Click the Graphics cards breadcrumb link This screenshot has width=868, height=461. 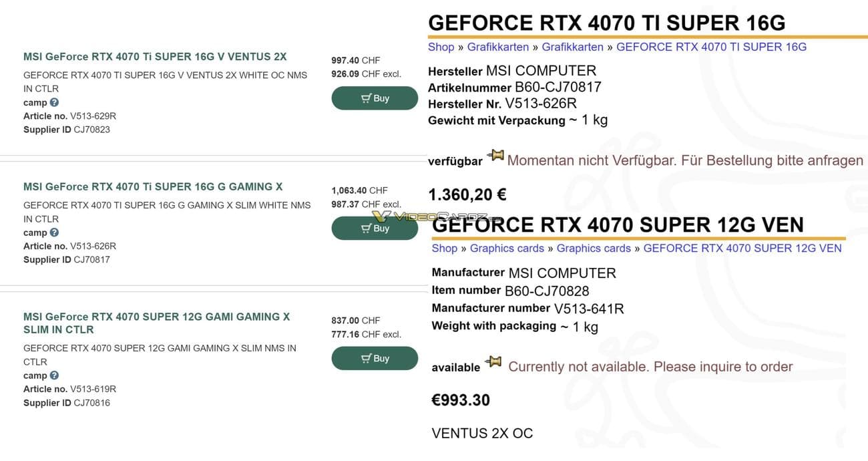[x=506, y=248]
